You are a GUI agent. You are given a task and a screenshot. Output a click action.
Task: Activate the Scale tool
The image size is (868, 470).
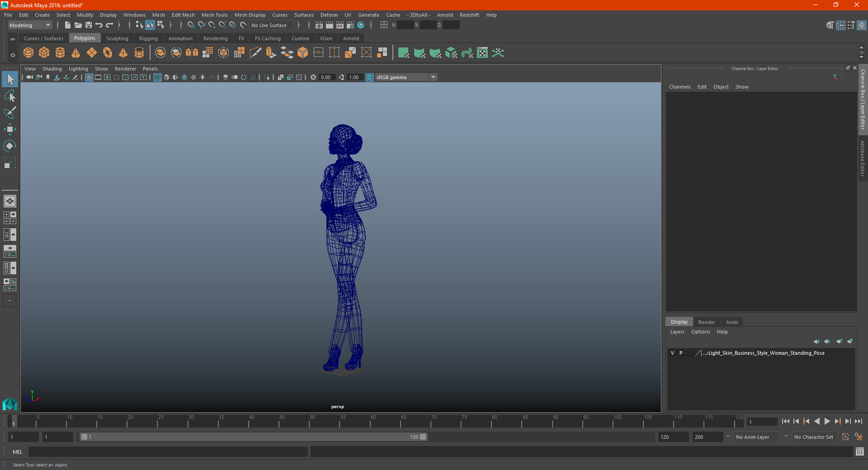pyautogui.click(x=10, y=163)
